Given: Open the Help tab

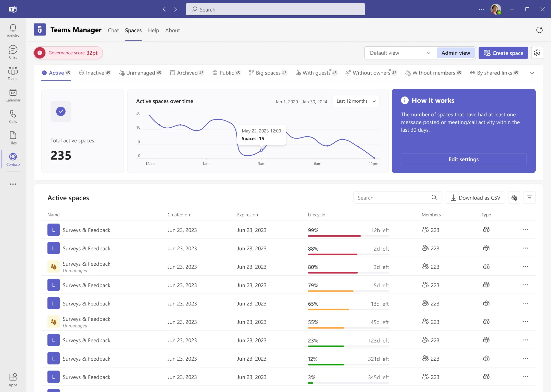Looking at the screenshot, I should tap(154, 30).
